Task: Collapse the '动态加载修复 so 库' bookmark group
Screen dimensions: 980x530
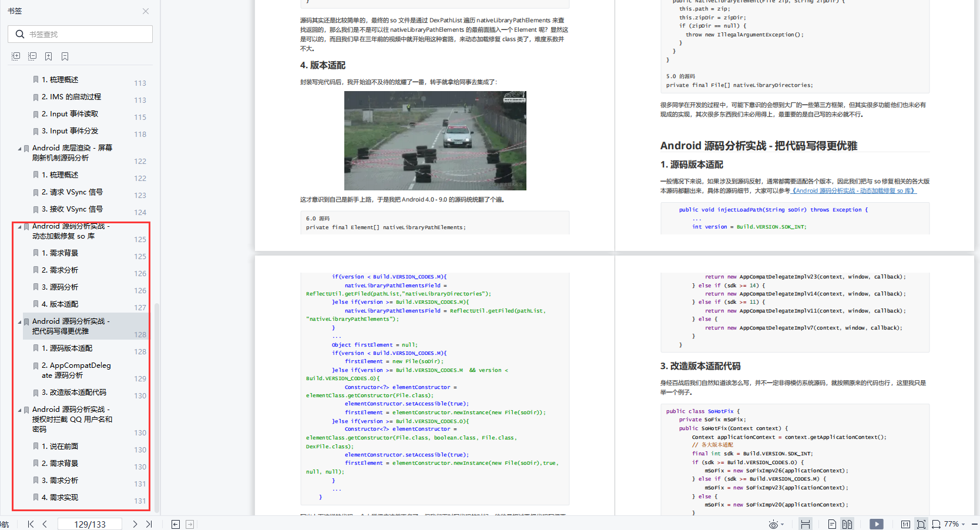Action: (x=19, y=227)
